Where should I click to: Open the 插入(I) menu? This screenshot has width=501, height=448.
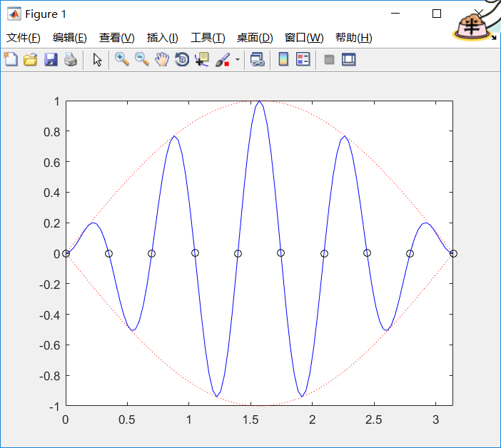(x=162, y=38)
